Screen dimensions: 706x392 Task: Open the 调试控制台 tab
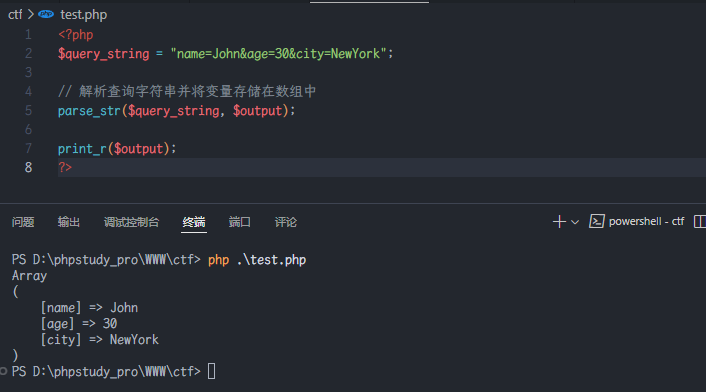pos(131,222)
